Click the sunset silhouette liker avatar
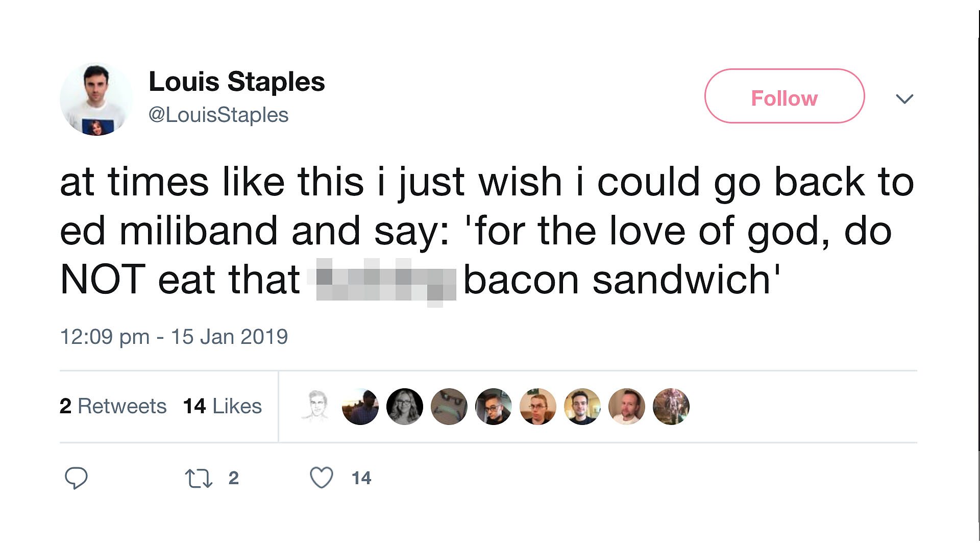The height and width of the screenshot is (551, 980). [x=360, y=406]
